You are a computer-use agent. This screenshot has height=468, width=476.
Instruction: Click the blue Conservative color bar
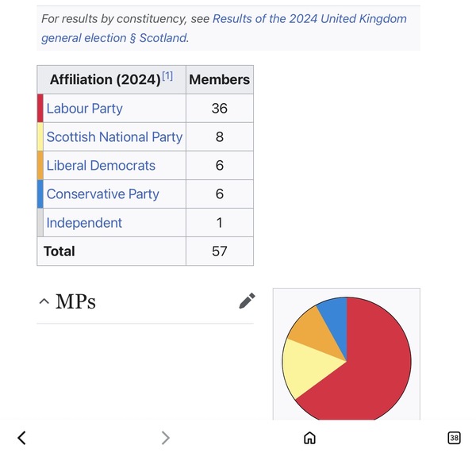pyautogui.click(x=40, y=194)
